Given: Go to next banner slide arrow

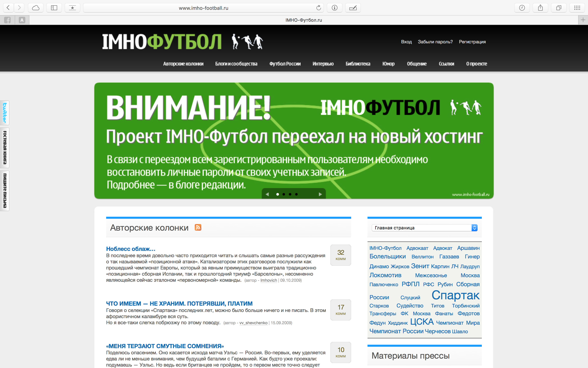Looking at the screenshot, I should pyautogui.click(x=320, y=194).
